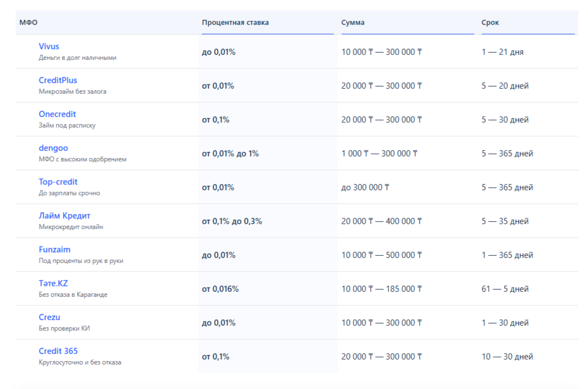This screenshot has width=588, height=389.
Task: Select dengoo amount '1 000 ₸ — 300 000 ₸'
Action: (379, 154)
